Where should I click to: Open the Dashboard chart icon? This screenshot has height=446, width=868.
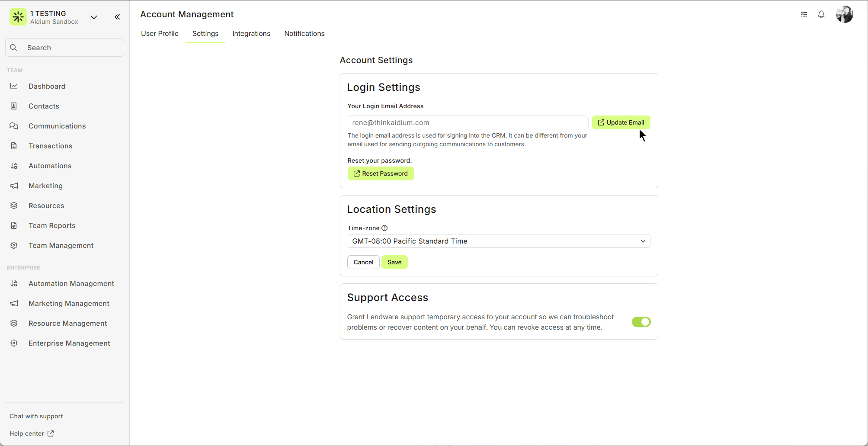[x=14, y=87]
